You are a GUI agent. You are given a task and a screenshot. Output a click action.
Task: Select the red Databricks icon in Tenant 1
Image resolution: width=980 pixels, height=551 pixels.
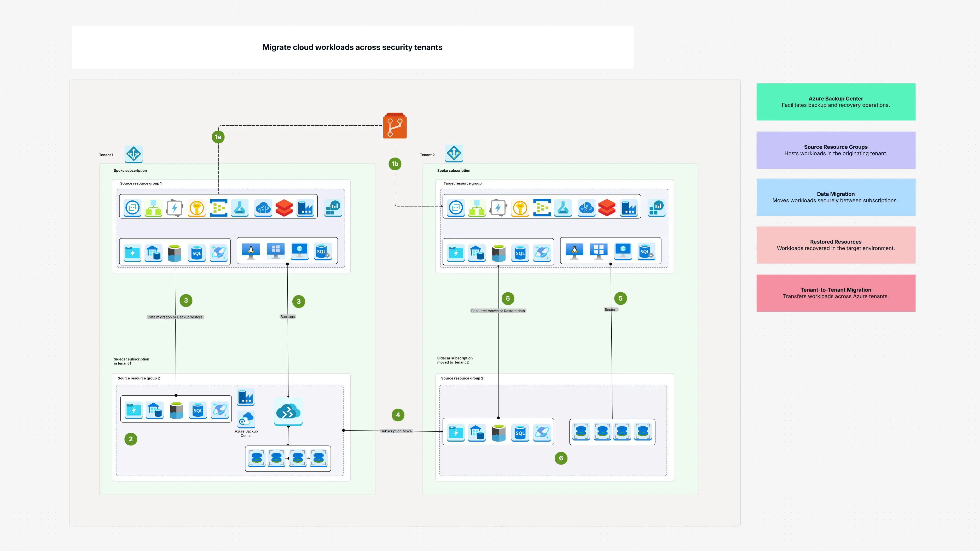pyautogui.click(x=284, y=208)
